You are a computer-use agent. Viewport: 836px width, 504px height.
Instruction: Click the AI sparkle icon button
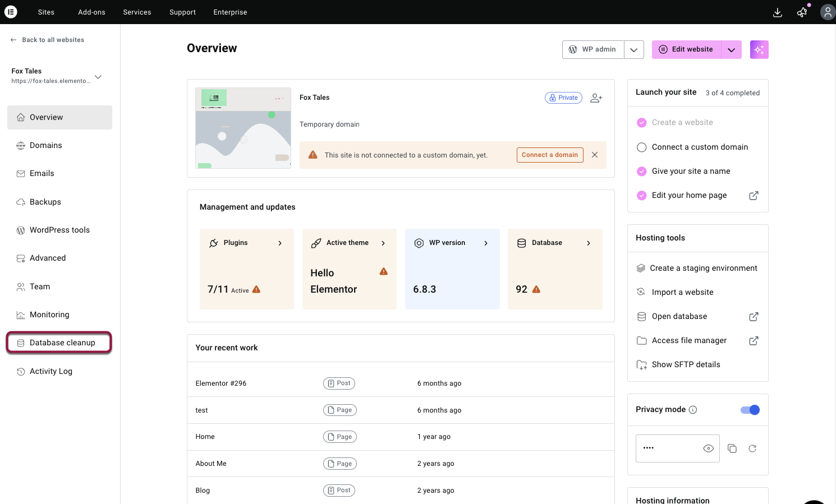tap(759, 50)
